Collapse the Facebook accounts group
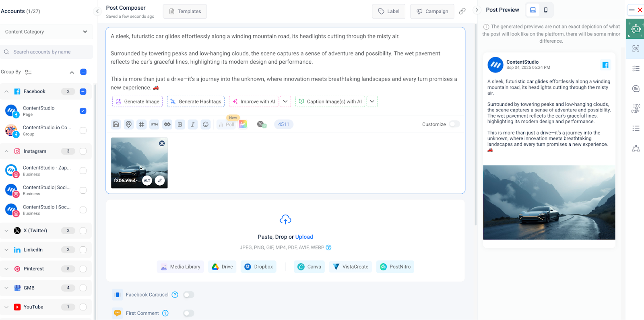644x320 pixels. 6,91
